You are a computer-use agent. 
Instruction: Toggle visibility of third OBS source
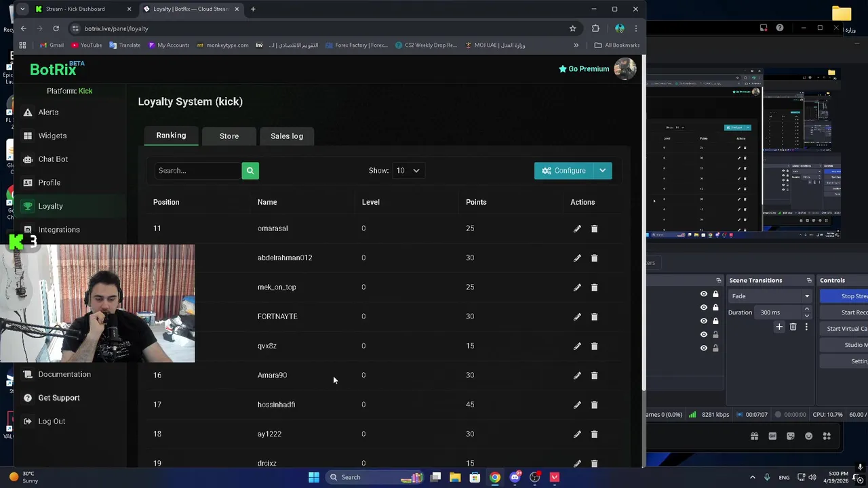(703, 321)
